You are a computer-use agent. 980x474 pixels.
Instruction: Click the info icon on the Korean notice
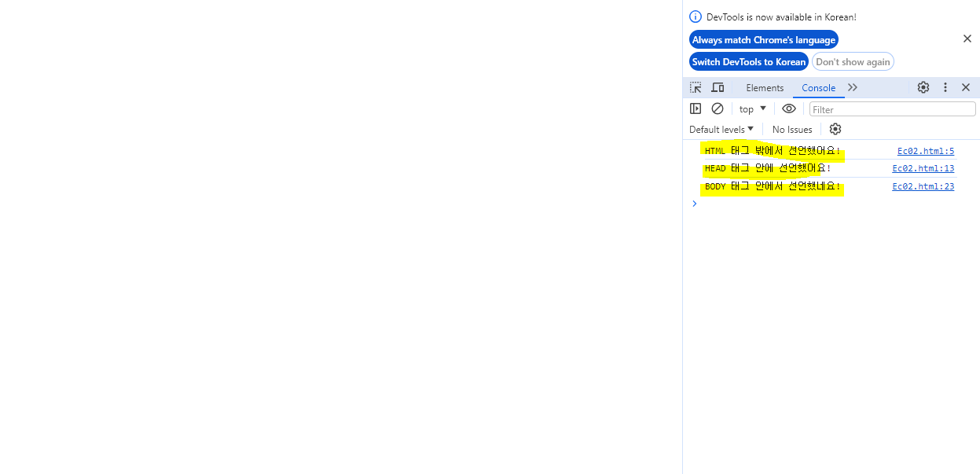pos(696,17)
